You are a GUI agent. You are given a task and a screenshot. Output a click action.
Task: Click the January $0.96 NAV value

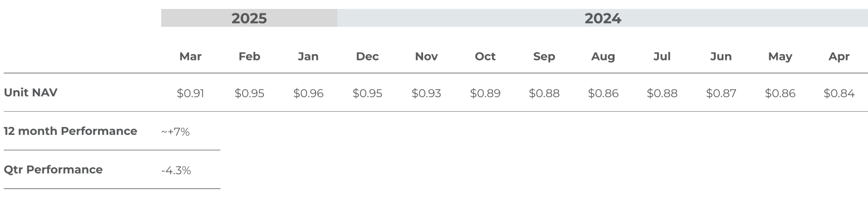(308, 93)
